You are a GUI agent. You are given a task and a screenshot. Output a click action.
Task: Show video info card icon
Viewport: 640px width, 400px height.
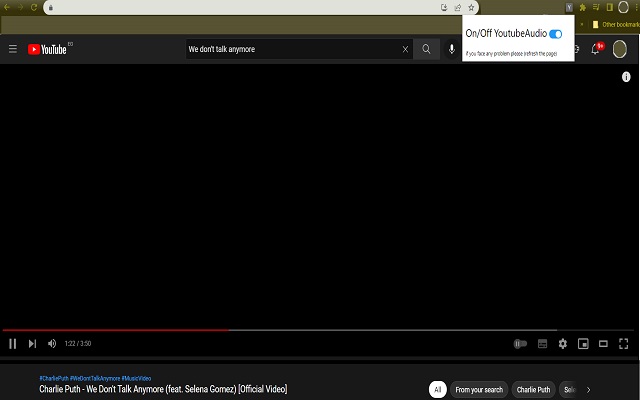tap(626, 77)
